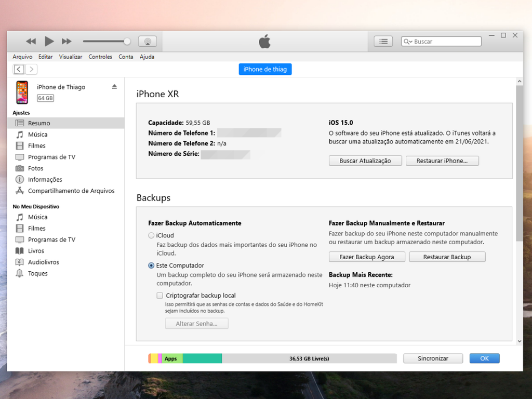This screenshot has width=532, height=399.
Task: Click the vertical scrollbar thumb
Action: [x=520, y=163]
